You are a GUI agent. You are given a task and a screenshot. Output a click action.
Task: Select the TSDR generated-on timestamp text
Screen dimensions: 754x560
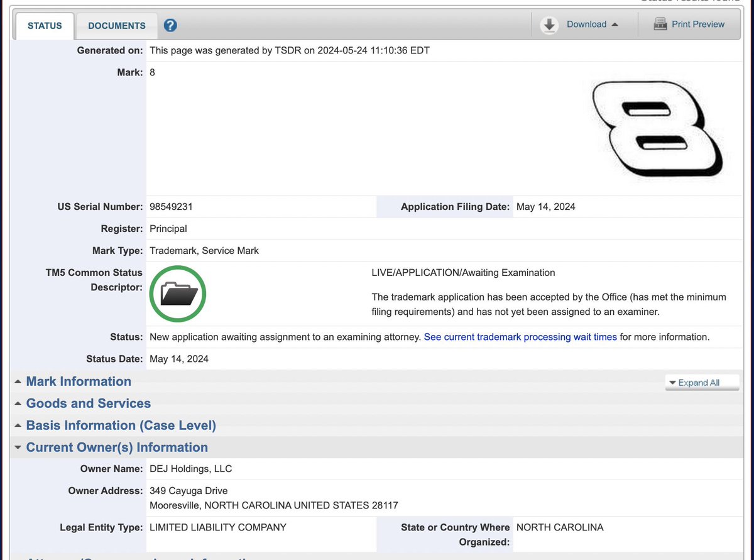[290, 50]
